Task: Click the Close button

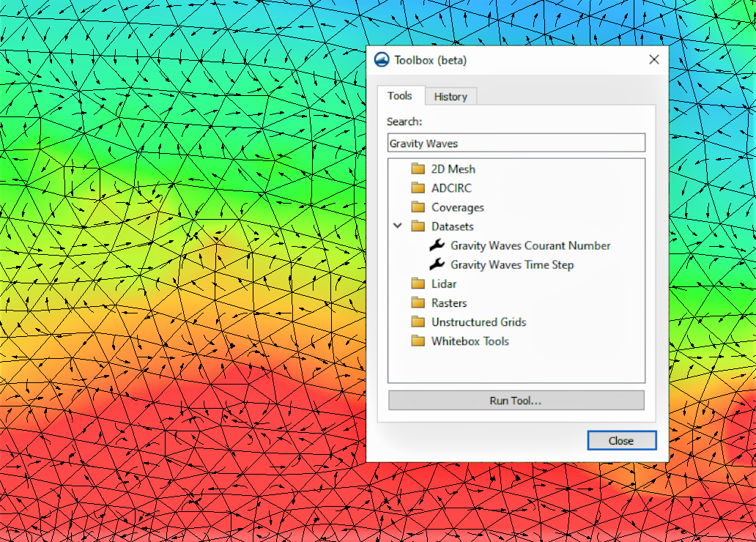Action: 621,440
